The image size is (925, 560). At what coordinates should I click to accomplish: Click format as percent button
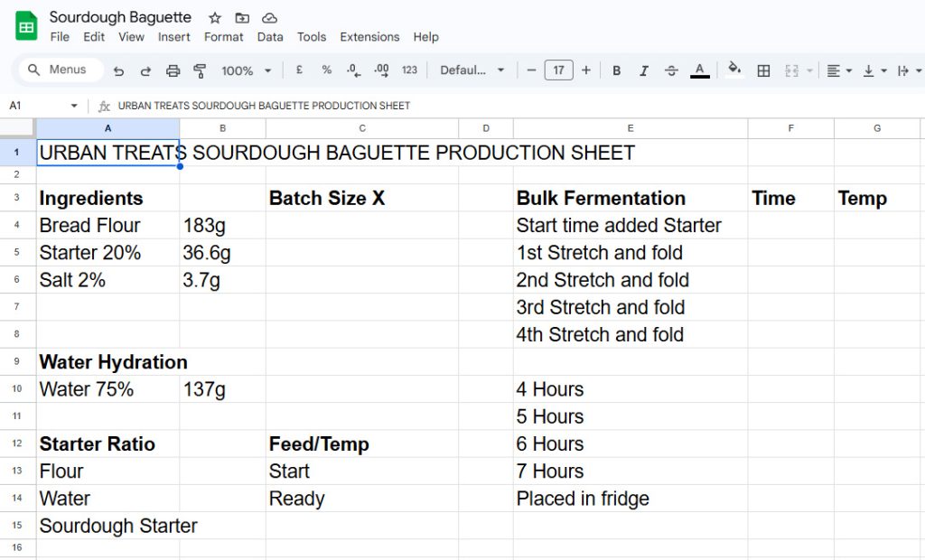pos(327,70)
